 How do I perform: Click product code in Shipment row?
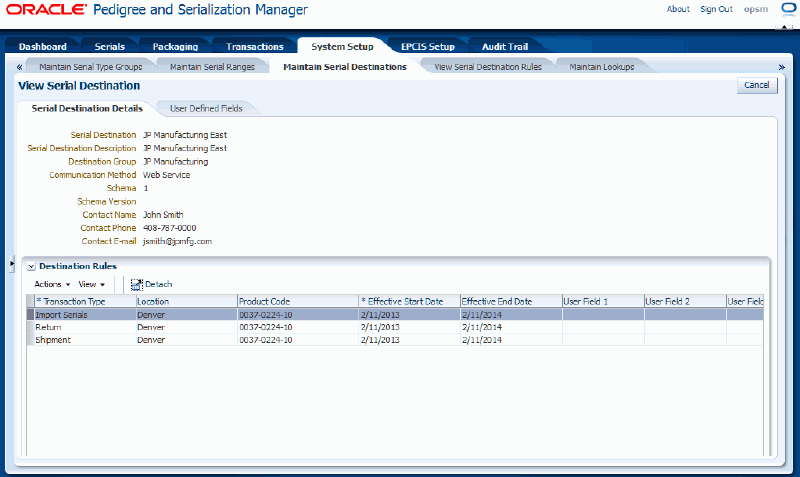266,340
